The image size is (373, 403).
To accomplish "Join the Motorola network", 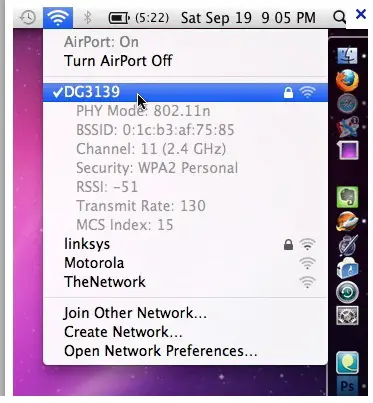I will [185, 263].
